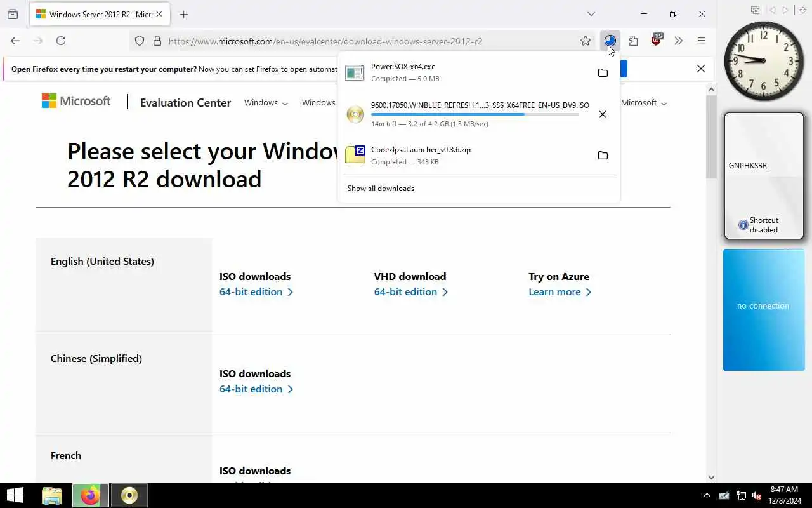Expand the Windows menu dropdown

pos(266,103)
